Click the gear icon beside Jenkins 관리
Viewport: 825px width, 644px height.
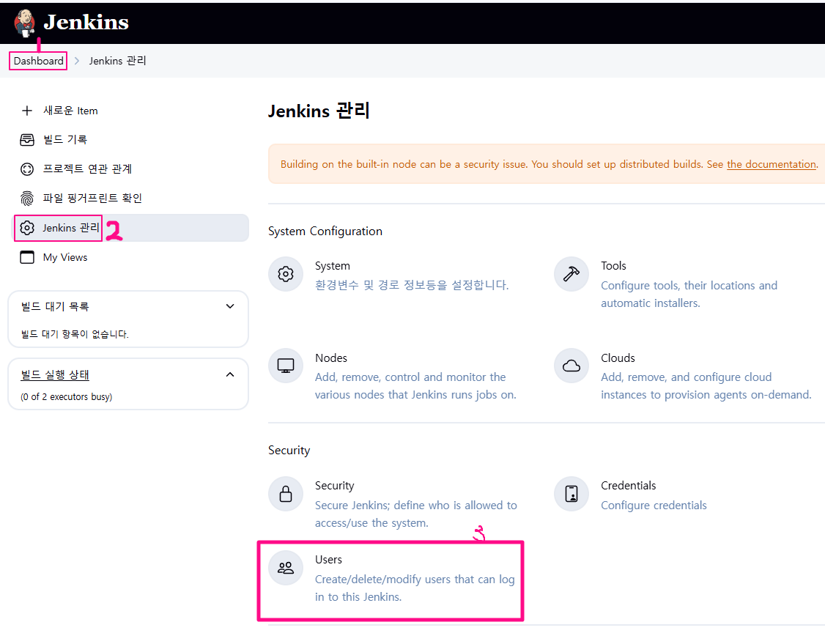coord(27,228)
